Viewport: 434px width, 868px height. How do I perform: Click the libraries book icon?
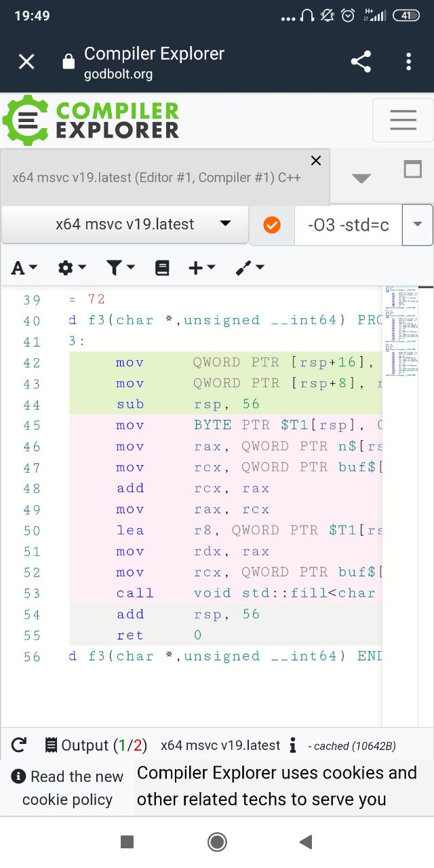click(x=162, y=268)
